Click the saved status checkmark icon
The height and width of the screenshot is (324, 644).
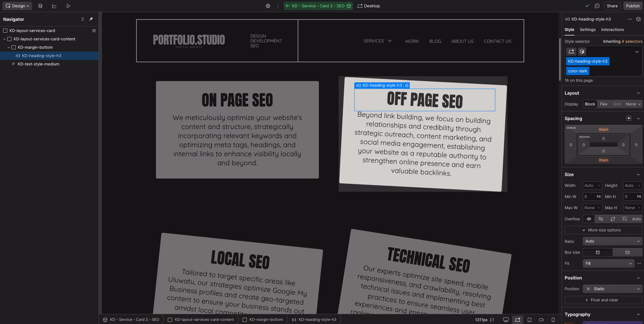tap(587, 6)
